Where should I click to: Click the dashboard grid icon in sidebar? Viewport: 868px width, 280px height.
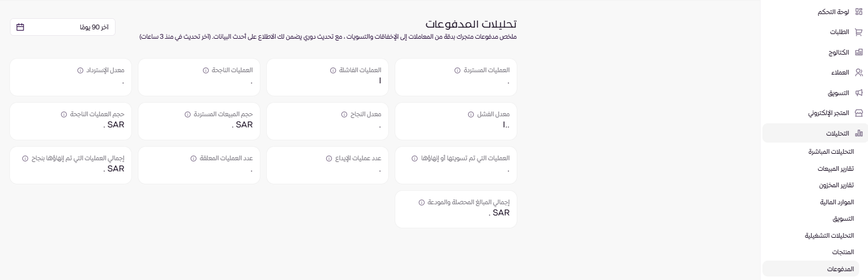tap(859, 12)
